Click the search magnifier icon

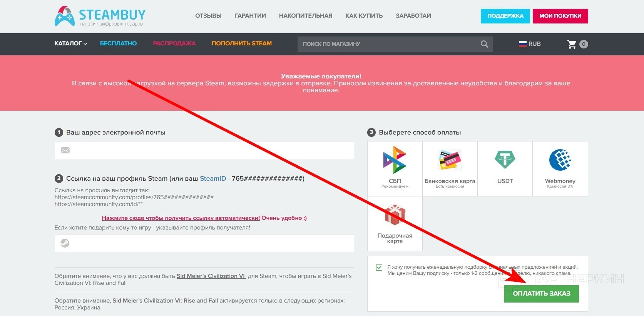click(484, 44)
